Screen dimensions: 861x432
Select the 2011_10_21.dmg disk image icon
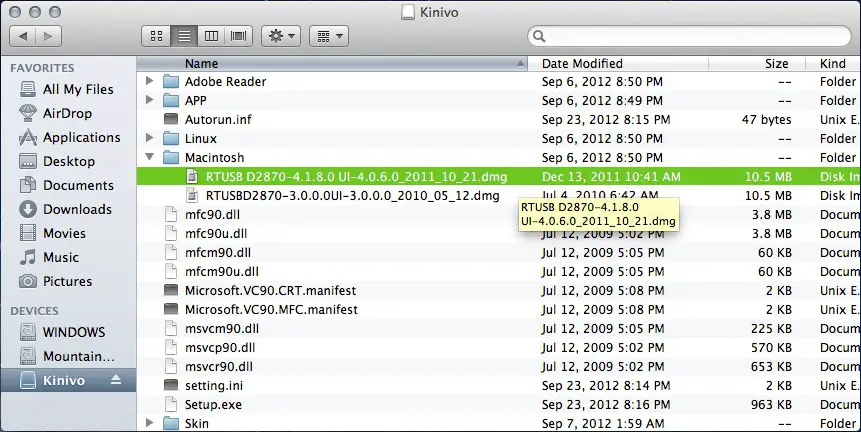(x=192, y=177)
